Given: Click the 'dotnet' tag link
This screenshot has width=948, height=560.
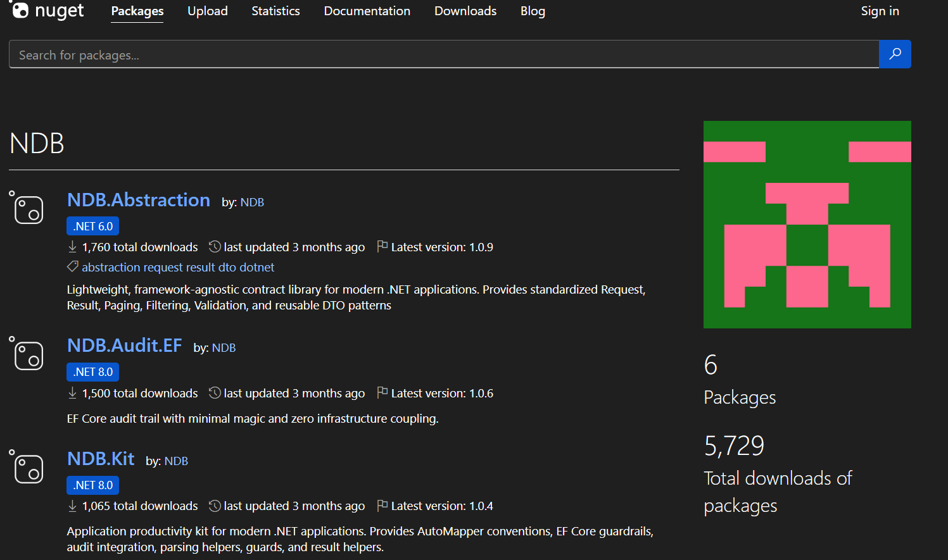Looking at the screenshot, I should coord(257,267).
